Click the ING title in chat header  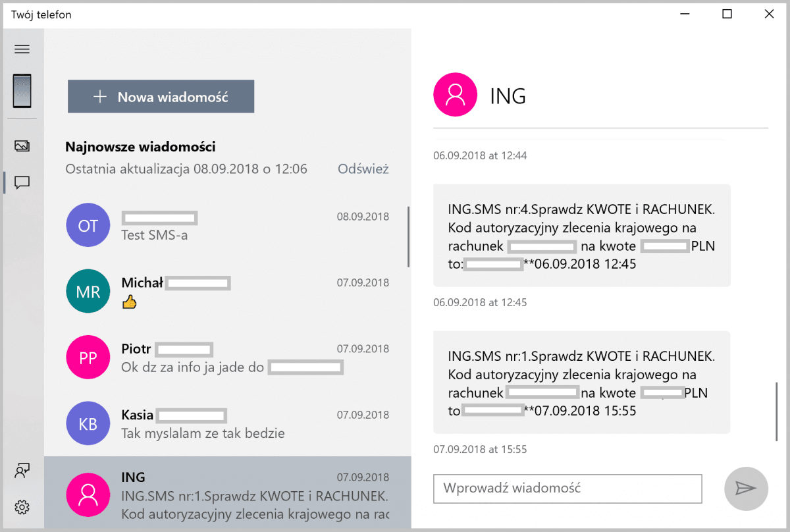pos(508,96)
